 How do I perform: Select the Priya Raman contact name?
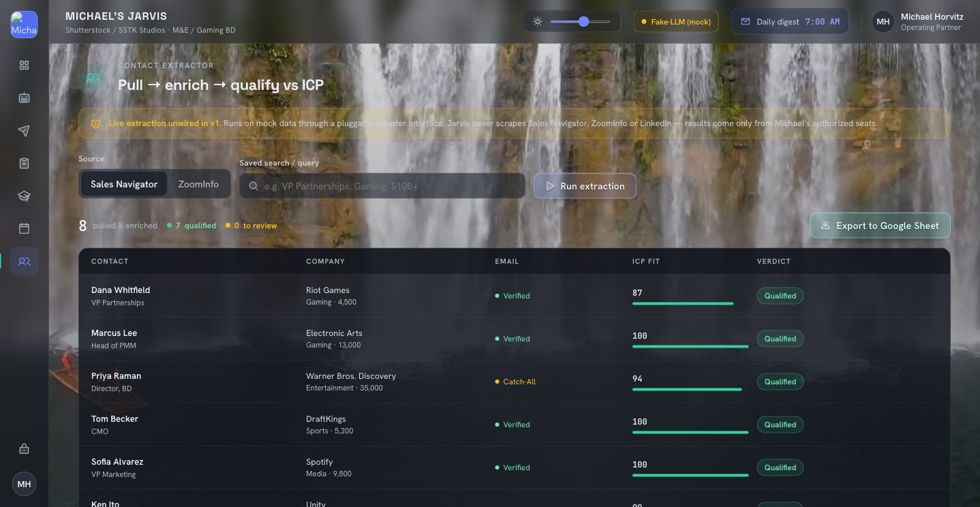tap(116, 376)
